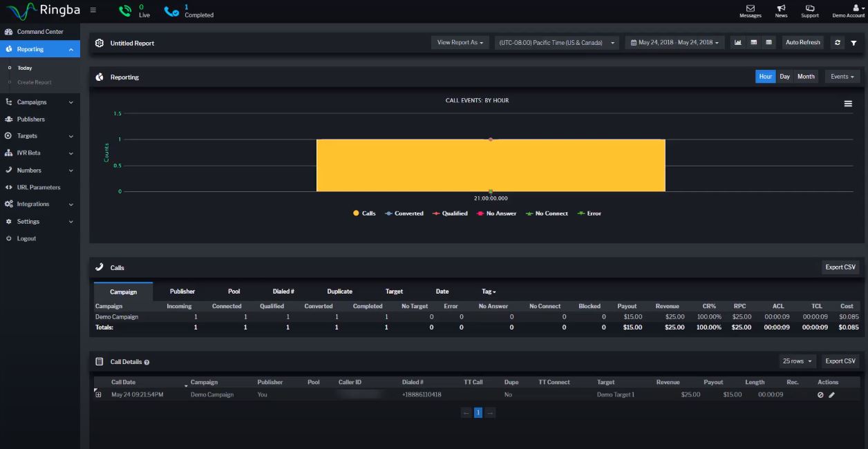Open the View Report As dropdown
Image resolution: width=868 pixels, height=449 pixels.
pyautogui.click(x=460, y=43)
